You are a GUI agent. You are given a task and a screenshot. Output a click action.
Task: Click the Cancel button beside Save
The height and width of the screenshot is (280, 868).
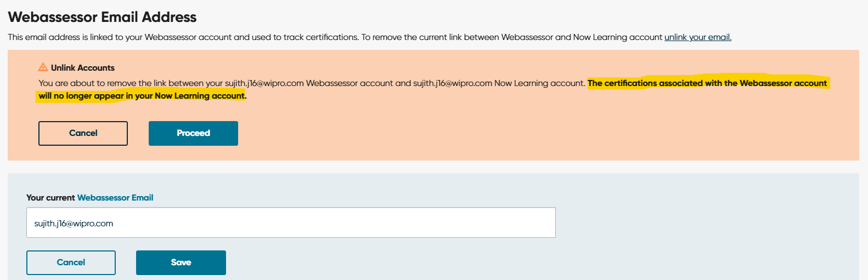point(71,262)
